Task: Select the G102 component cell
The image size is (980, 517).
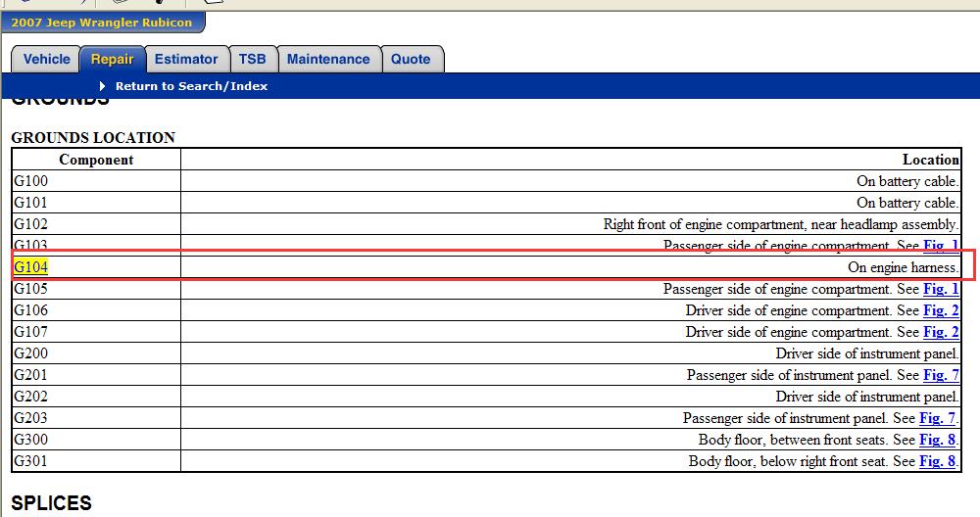Action: tap(96, 224)
